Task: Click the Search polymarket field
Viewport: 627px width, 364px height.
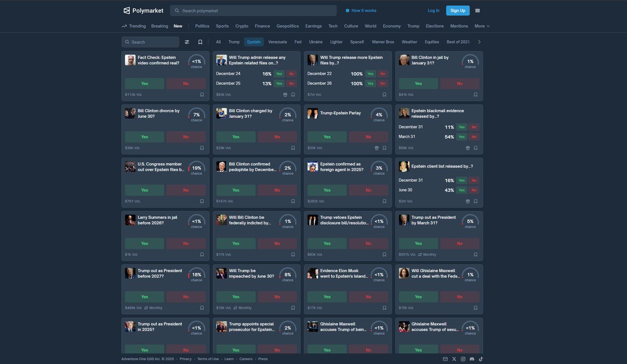Action: (x=253, y=10)
